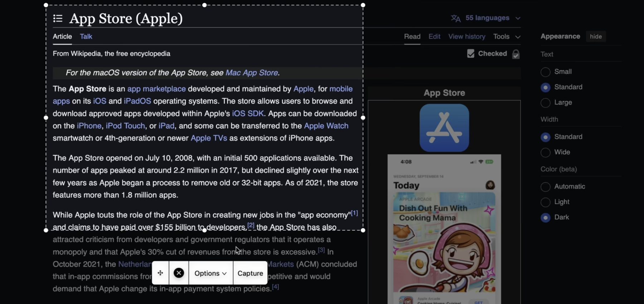Open the Apple Watch link

(326, 126)
